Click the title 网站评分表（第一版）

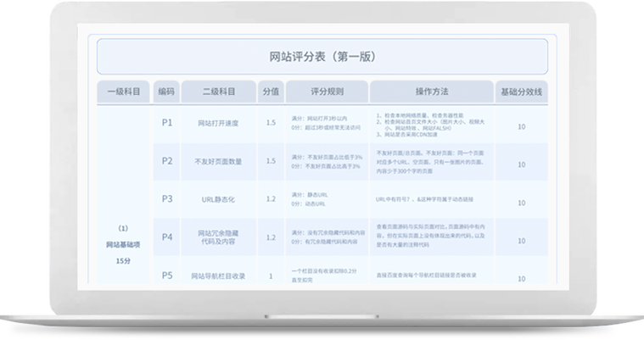[322, 57]
